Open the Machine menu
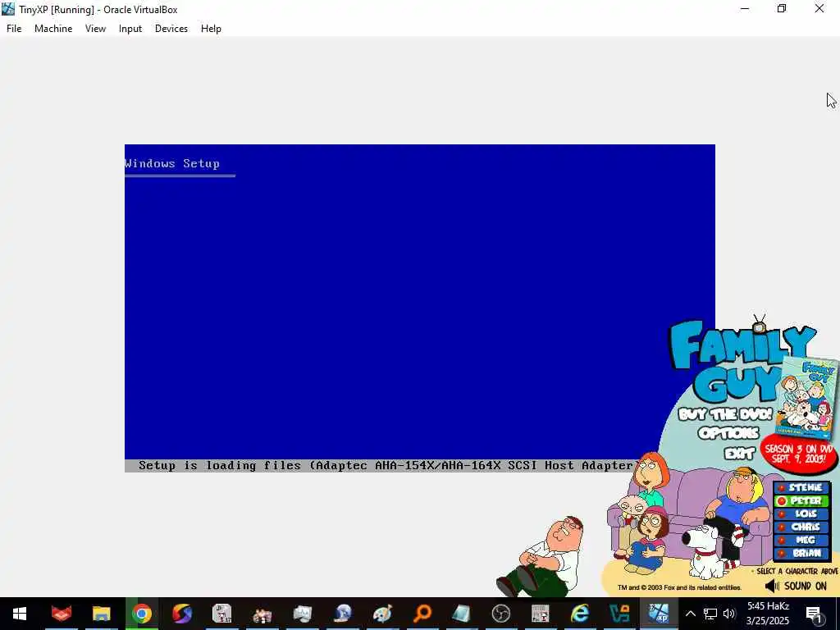 click(53, 29)
